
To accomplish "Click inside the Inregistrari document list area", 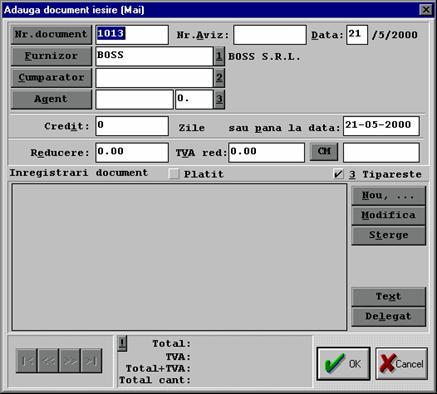I will point(179,257).
